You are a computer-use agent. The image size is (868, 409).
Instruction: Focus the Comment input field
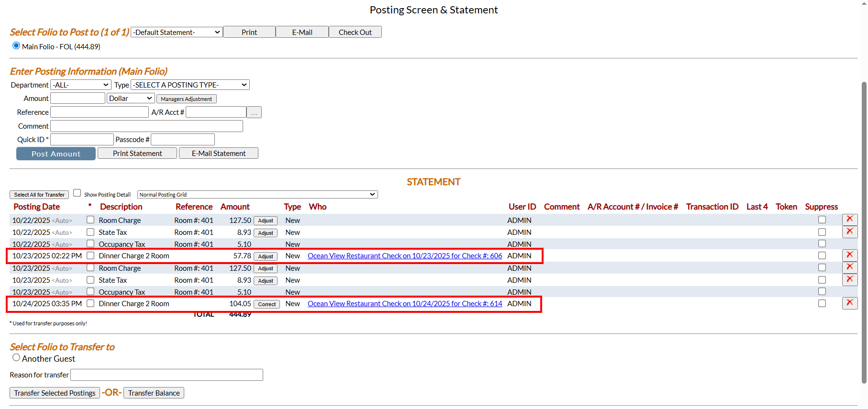(146, 126)
